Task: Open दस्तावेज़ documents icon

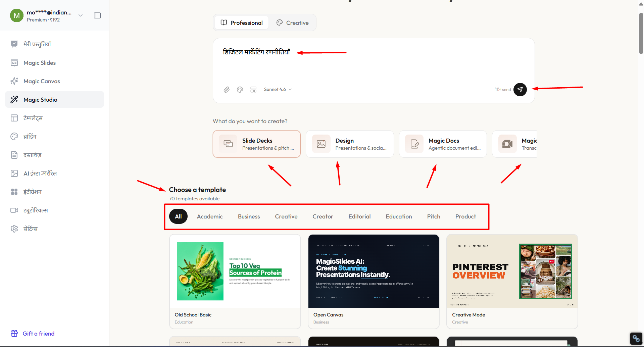Action: (x=14, y=155)
